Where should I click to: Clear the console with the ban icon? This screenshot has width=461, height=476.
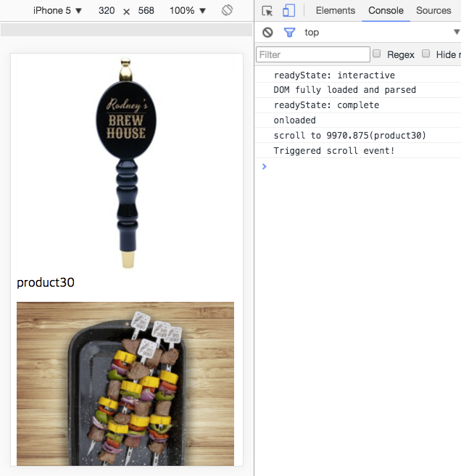point(267,33)
